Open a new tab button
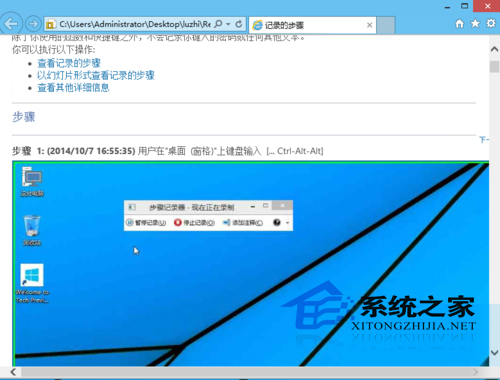This screenshot has height=380, width=500. point(386,25)
